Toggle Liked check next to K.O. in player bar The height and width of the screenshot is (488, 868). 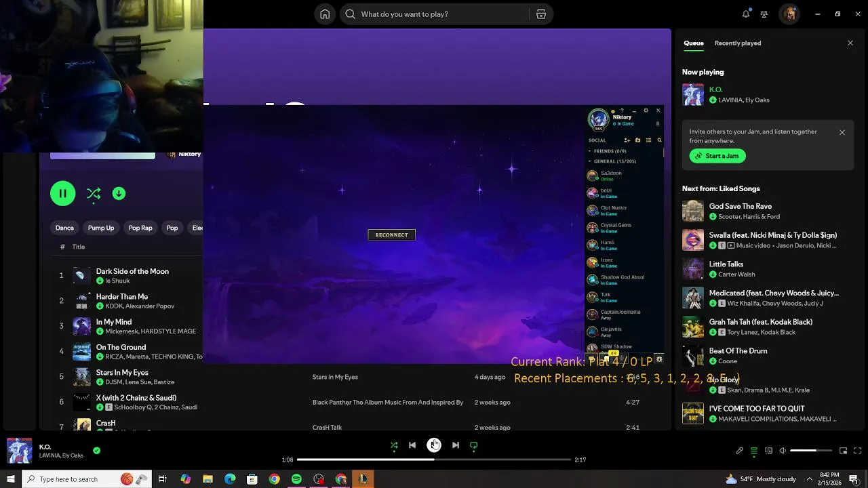pyautogui.click(x=96, y=450)
